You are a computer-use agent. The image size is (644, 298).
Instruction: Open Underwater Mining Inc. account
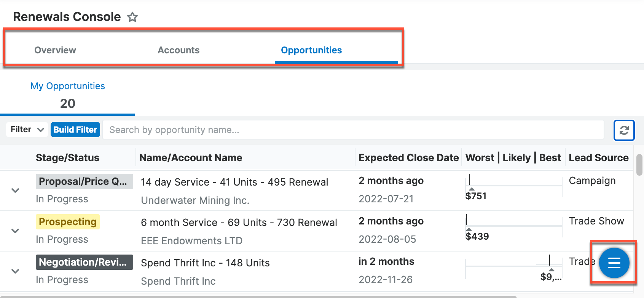coord(195,200)
